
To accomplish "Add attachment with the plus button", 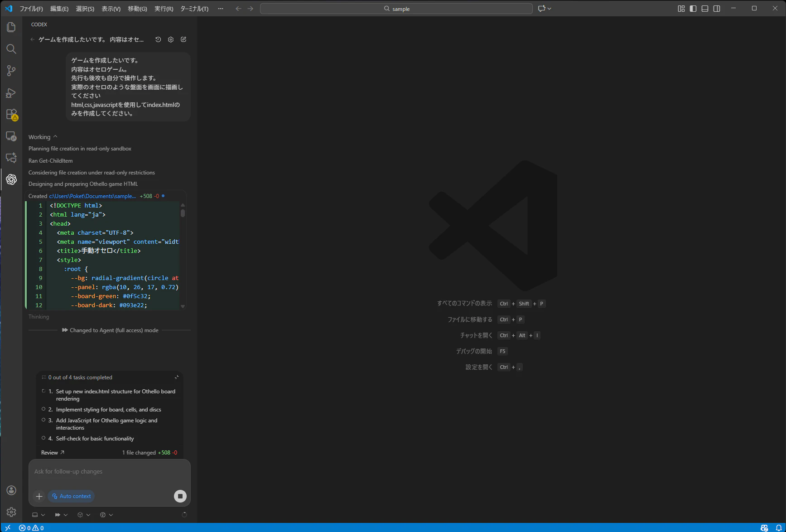I will tap(39, 496).
